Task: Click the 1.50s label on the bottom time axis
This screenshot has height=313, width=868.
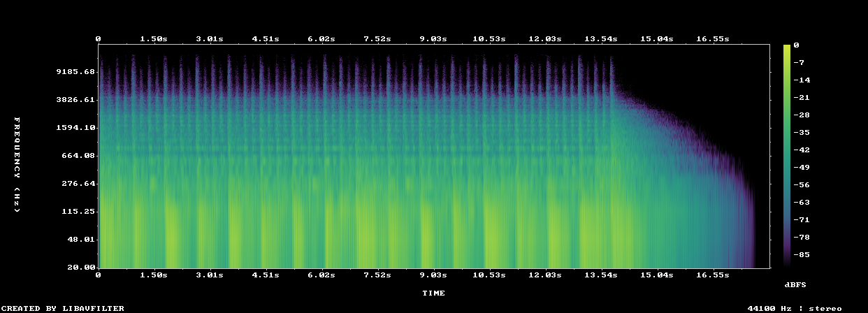Action: point(155,275)
